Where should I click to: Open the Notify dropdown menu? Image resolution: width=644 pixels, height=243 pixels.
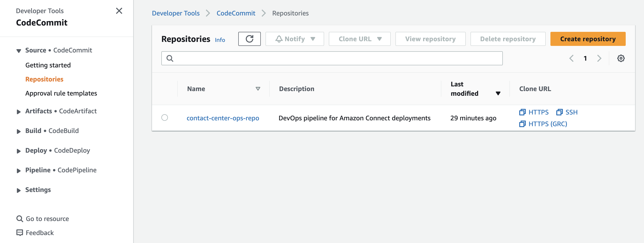click(295, 39)
